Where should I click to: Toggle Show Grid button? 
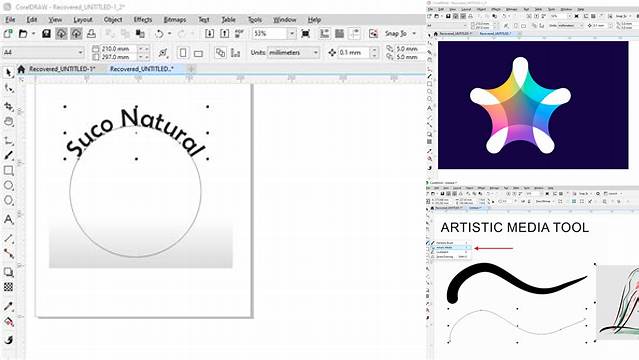[x=339, y=33]
